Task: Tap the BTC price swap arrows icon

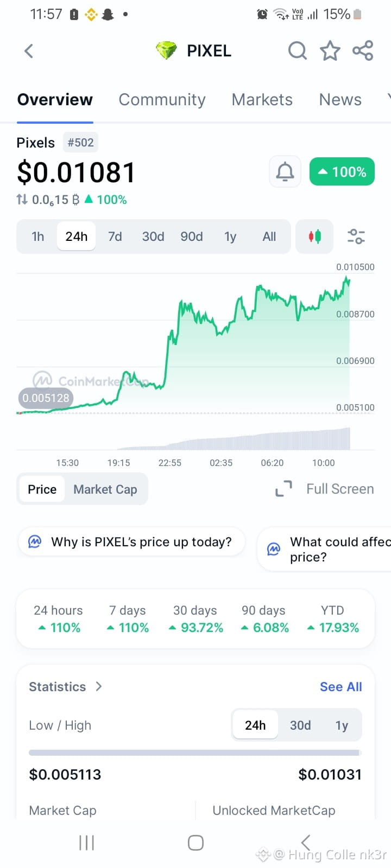Action: point(22,200)
